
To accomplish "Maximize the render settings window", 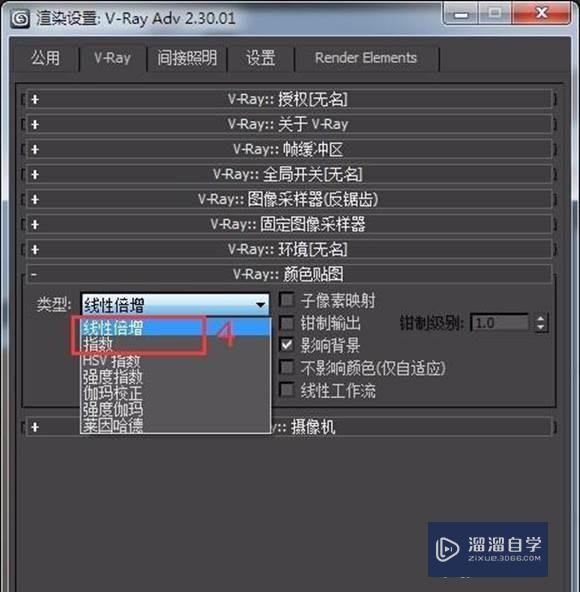I will (495, 14).
